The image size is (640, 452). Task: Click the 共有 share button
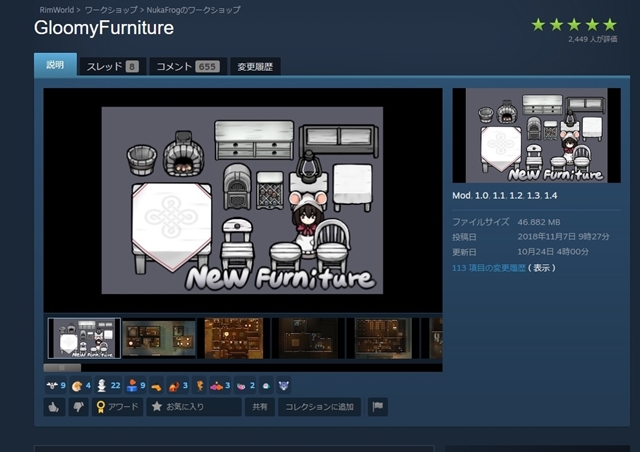point(260,407)
